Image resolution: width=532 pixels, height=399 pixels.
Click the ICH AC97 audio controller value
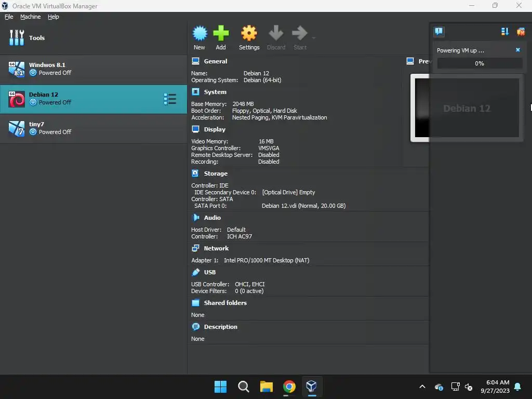tap(240, 236)
